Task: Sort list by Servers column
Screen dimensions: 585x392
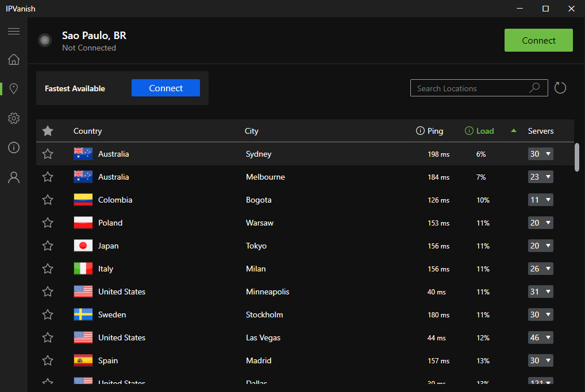Action: (x=541, y=131)
